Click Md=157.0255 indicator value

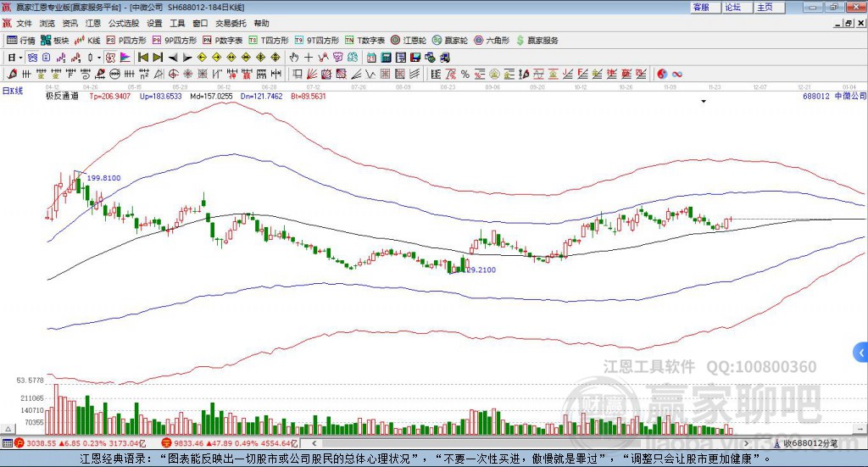(x=211, y=97)
